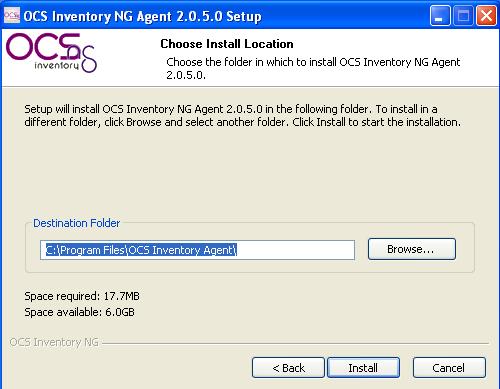Screen dimensions: 500x389
Task: Click the Install button
Action: pyautogui.click(x=363, y=368)
